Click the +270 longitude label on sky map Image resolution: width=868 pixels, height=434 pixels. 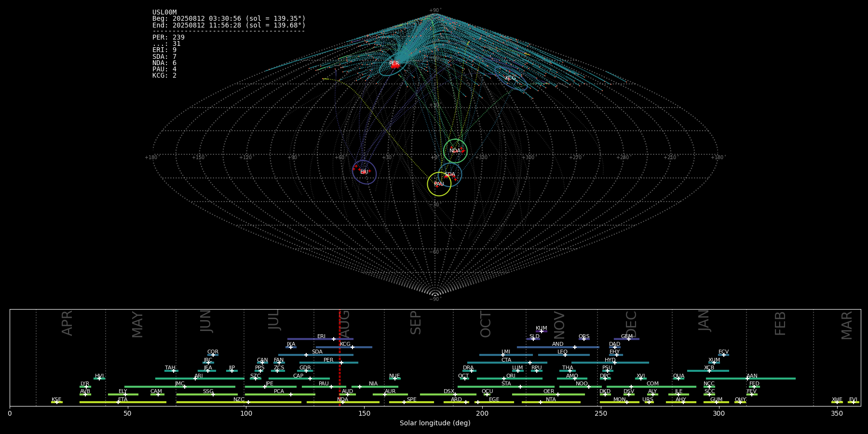coord(575,158)
